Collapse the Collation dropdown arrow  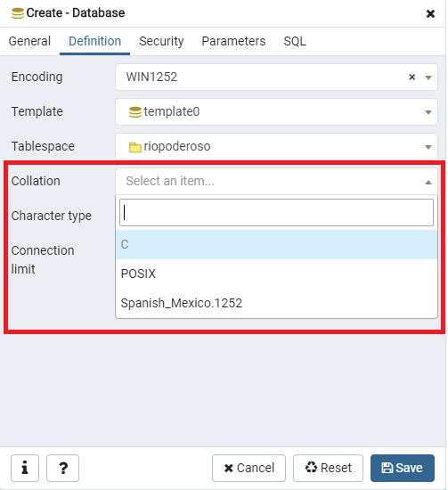pos(428,182)
